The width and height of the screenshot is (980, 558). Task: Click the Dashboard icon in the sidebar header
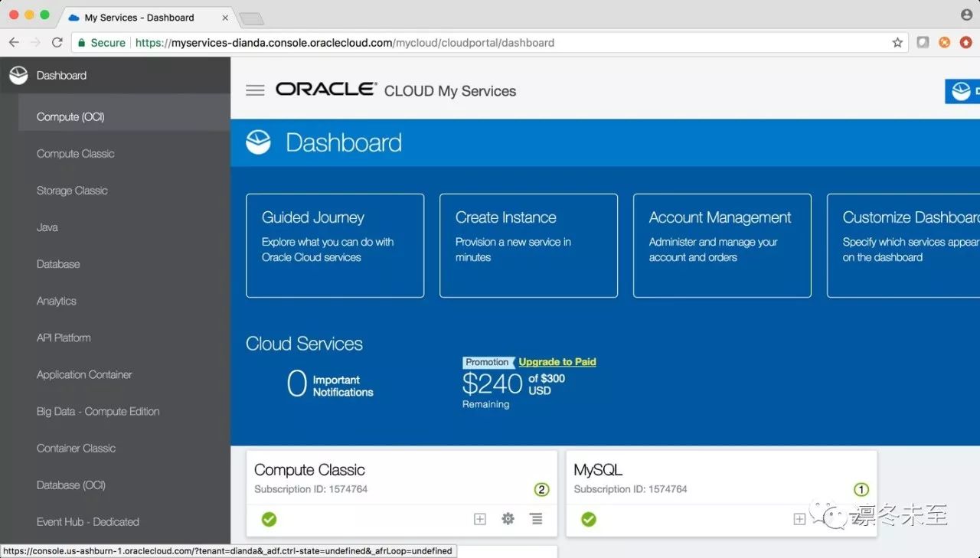pyautogui.click(x=18, y=75)
